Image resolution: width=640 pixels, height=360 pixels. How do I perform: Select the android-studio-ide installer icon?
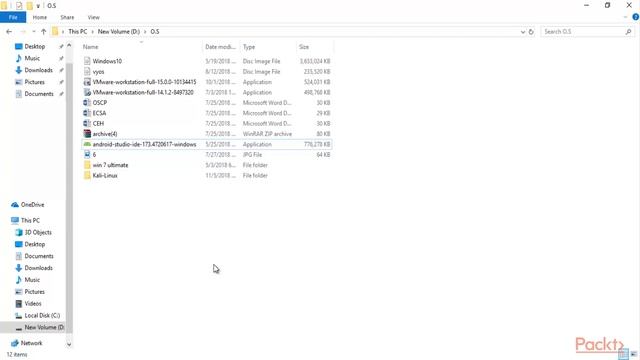click(x=87, y=144)
